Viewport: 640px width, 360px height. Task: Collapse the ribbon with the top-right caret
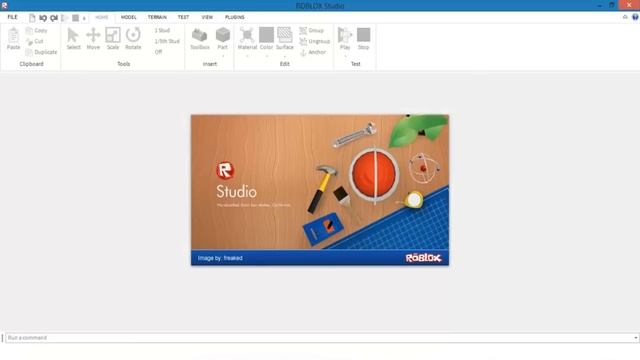pos(625,17)
